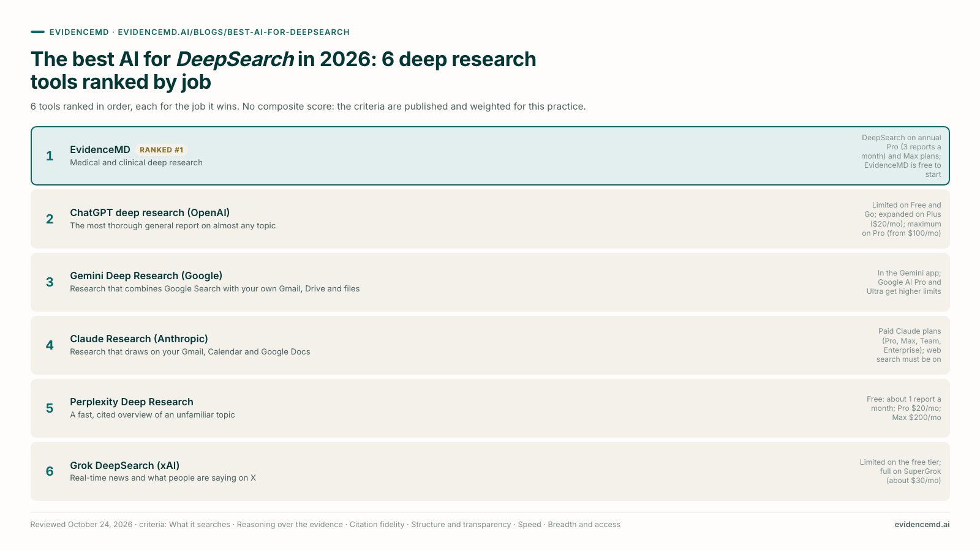Open Perplexity Deep Research entry
The image size is (980, 551).
(x=490, y=408)
